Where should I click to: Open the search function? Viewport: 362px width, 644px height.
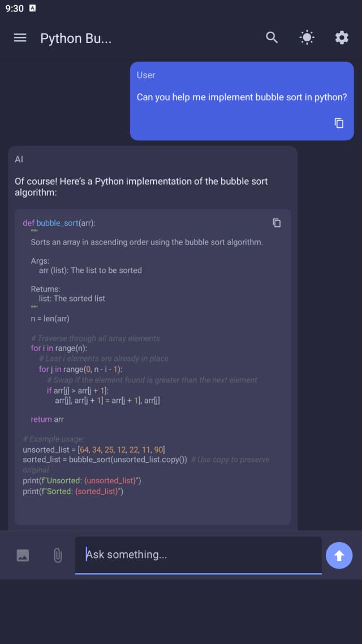tap(271, 37)
